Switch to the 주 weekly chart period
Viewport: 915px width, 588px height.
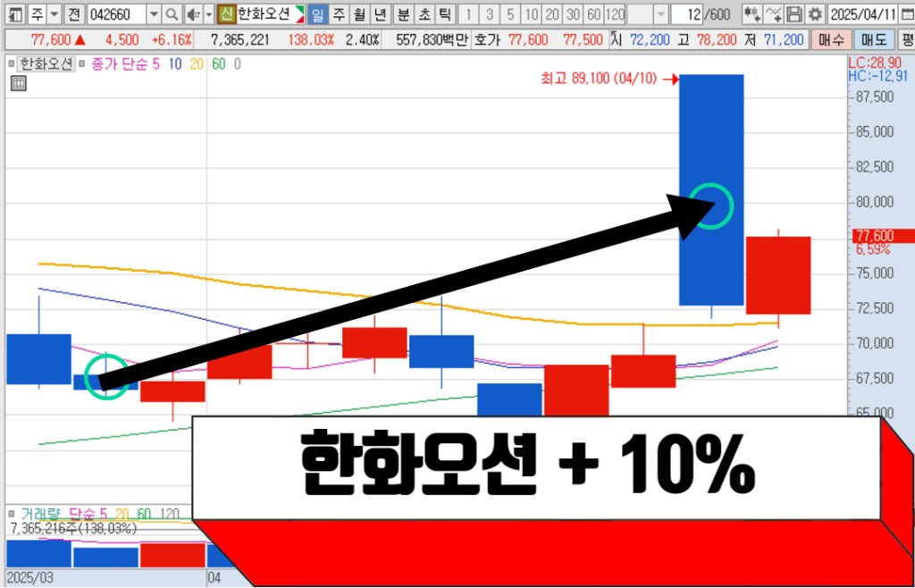[338, 14]
